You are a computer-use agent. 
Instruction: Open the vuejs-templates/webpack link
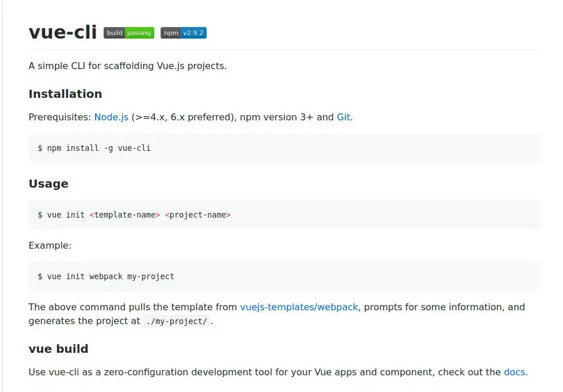299,307
